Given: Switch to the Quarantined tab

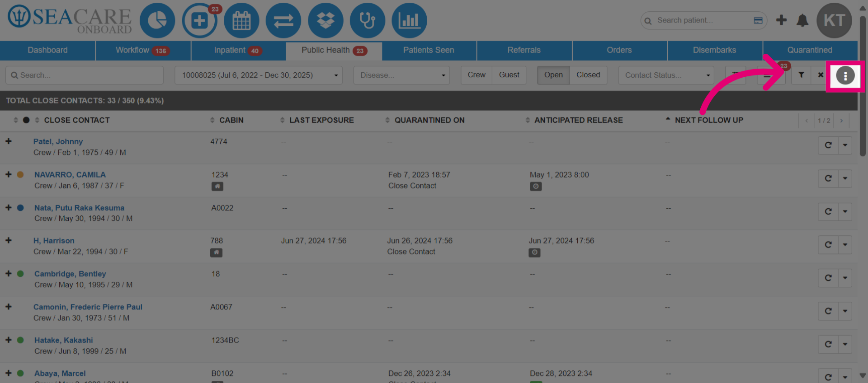Looking at the screenshot, I should 810,50.
